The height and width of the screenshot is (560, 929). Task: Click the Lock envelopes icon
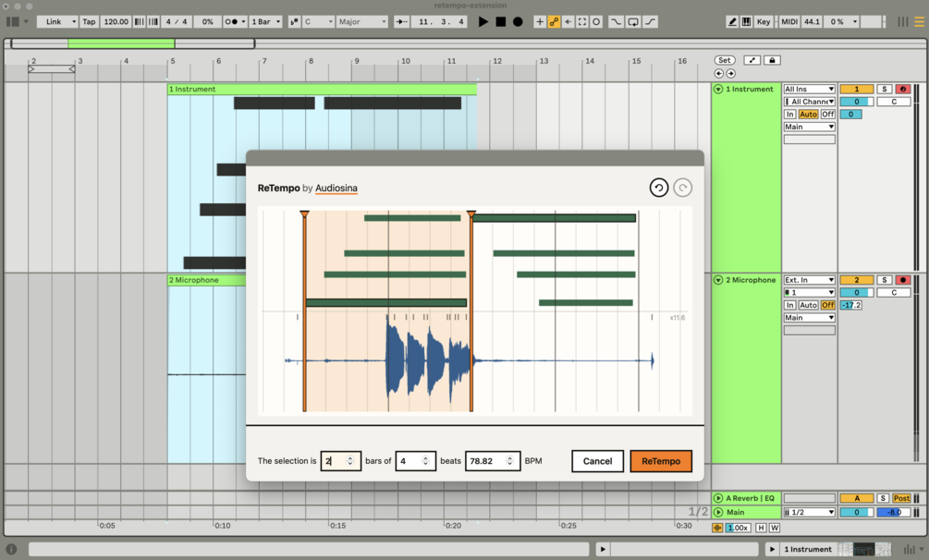772,60
